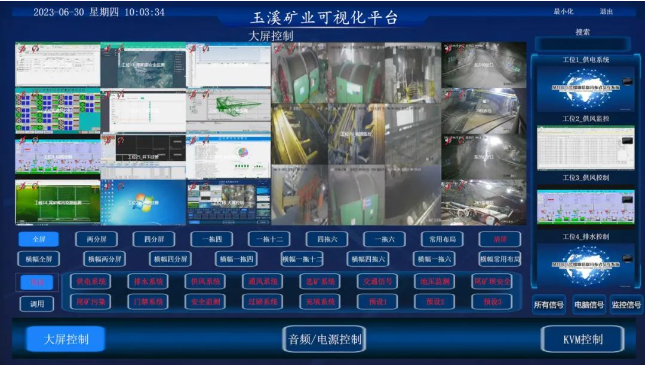Click the 搜索 search input field

tap(582, 44)
